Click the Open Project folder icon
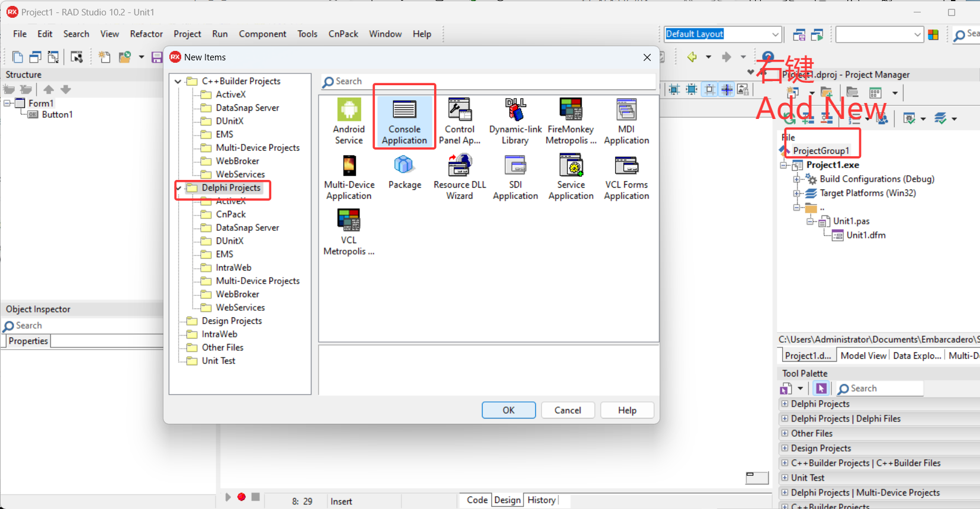The height and width of the screenshot is (509, 980). [x=124, y=57]
